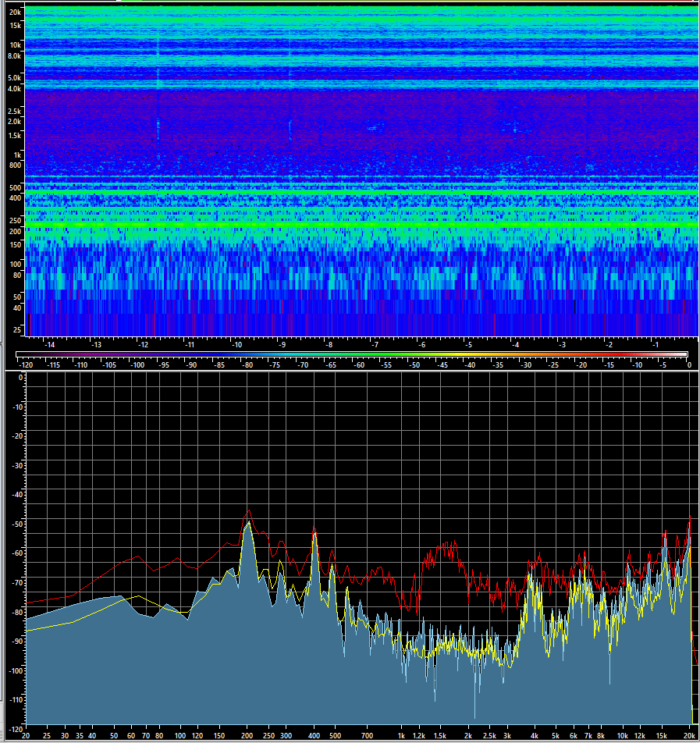
Task: Select the -14 mark on the time axis
Action: 49,344
